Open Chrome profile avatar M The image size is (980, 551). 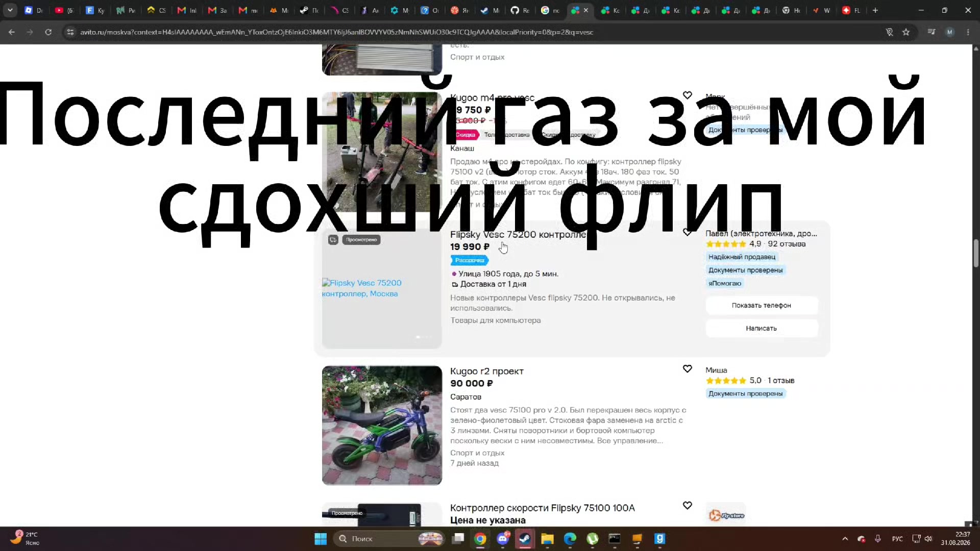(x=950, y=32)
